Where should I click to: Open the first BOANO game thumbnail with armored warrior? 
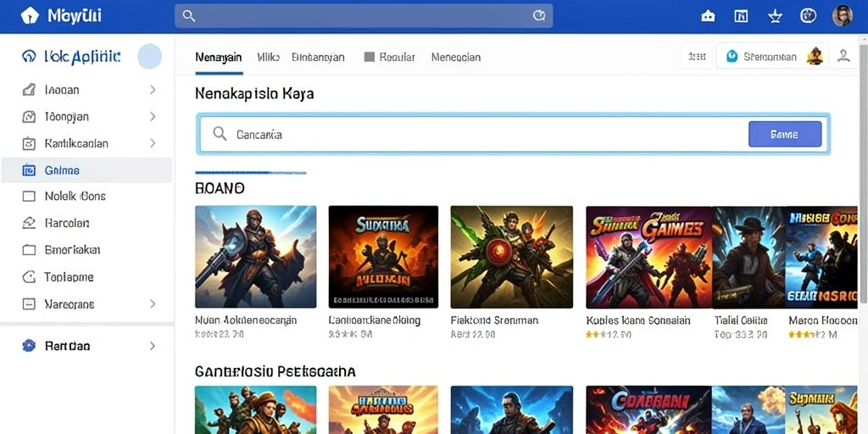(256, 257)
